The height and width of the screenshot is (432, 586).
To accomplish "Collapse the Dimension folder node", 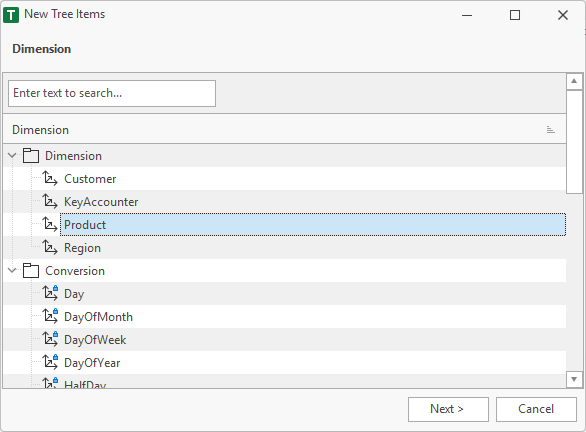I will (12, 155).
